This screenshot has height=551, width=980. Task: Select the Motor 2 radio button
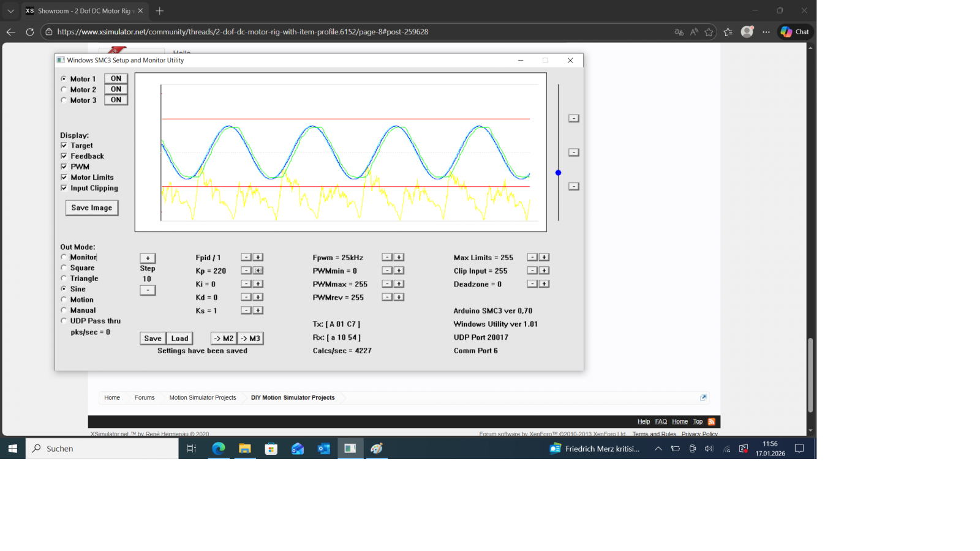pos(64,89)
